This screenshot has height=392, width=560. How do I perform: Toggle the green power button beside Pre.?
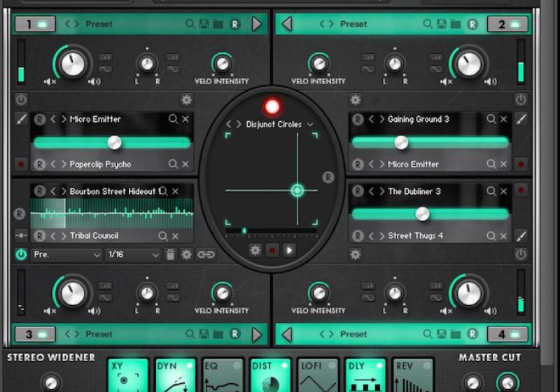[21, 255]
